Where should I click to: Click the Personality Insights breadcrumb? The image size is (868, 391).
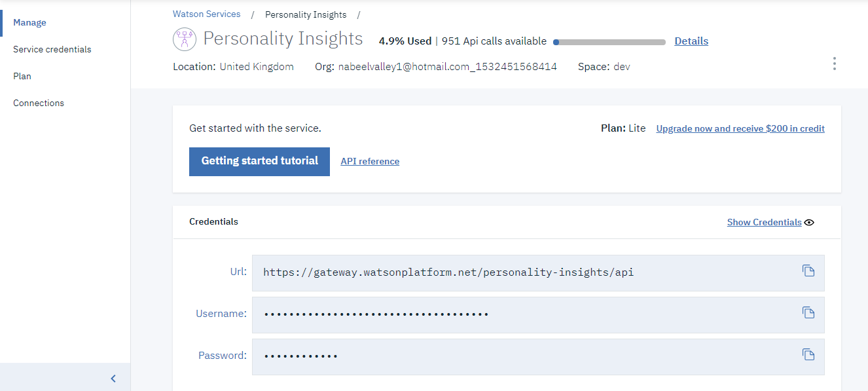click(x=305, y=14)
